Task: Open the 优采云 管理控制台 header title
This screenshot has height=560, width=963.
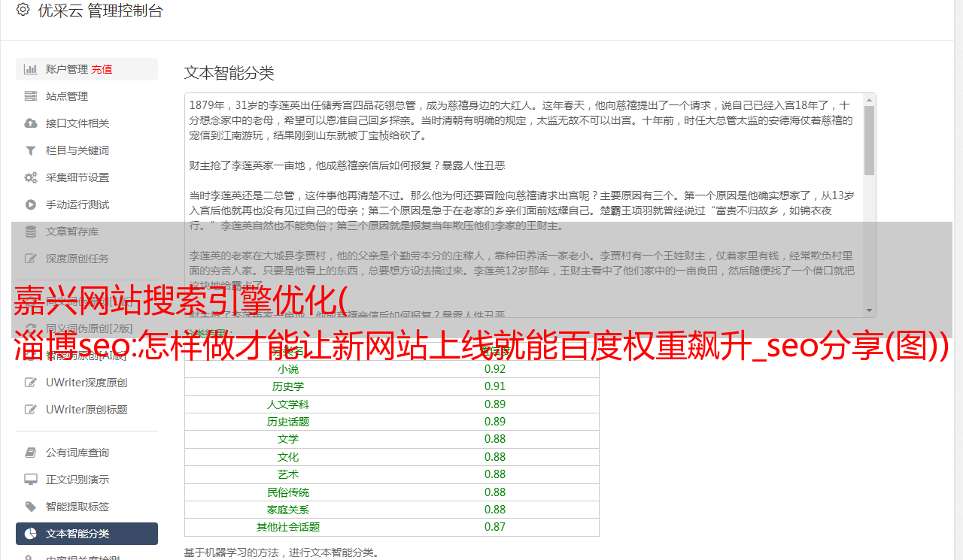Action: 100,11
